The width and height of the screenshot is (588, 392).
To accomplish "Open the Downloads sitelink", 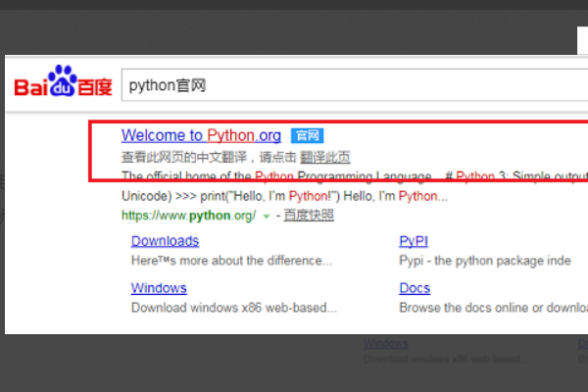I will point(165,241).
